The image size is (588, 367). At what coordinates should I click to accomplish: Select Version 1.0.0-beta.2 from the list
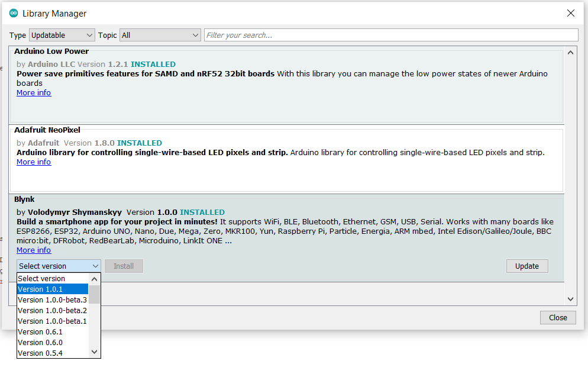53,311
